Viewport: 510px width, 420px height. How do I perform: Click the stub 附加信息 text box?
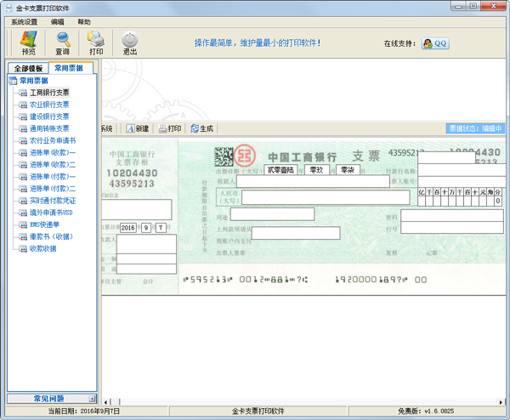[x=137, y=209]
